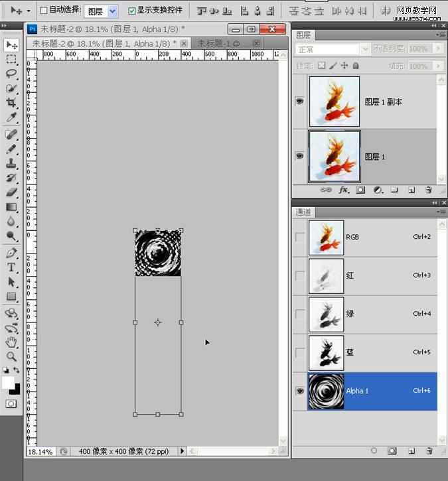Open the opacity (不透明度) slider arrow
Image resolution: width=448 pixels, height=481 pixels.
pyautogui.click(x=438, y=48)
